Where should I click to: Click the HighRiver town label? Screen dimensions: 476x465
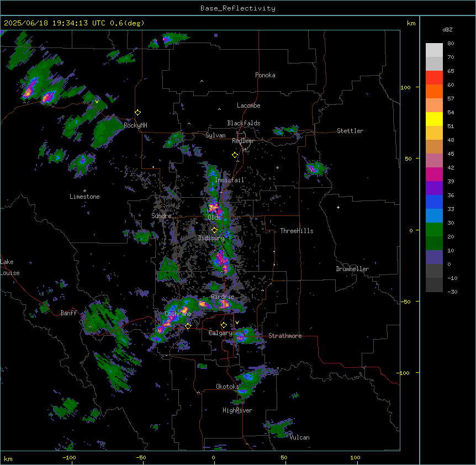[237, 410]
